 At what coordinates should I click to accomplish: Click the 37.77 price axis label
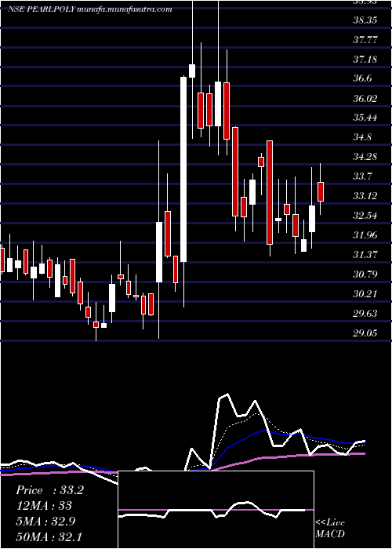[365, 40]
